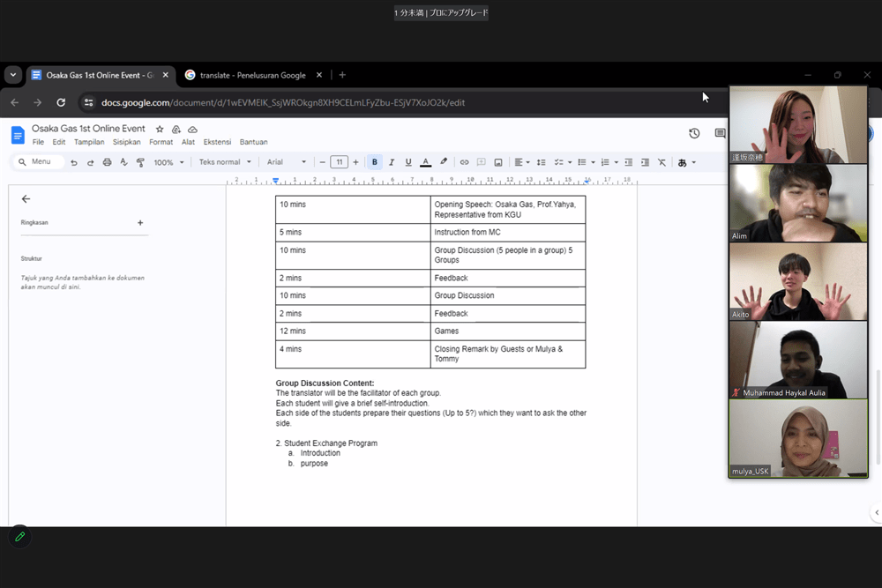Decrease paragraph indent

[628, 162]
